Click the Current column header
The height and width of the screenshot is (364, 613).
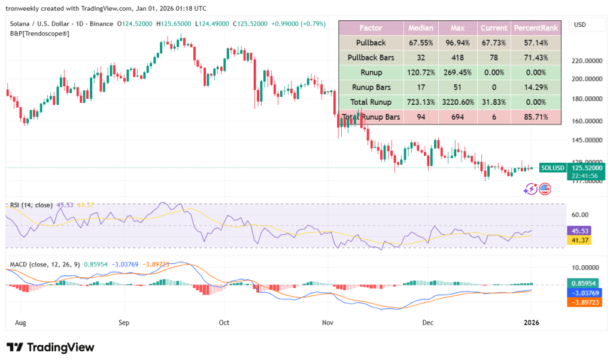(494, 28)
